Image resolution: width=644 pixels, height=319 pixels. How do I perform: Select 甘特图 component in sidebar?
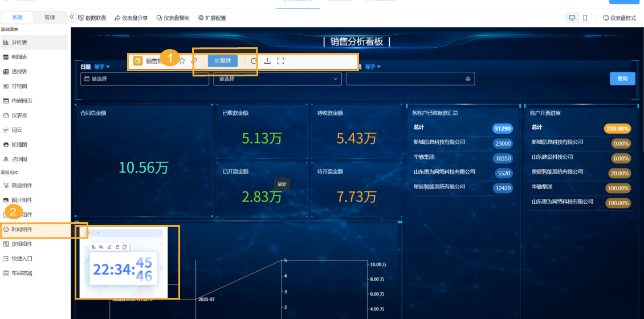pos(19,86)
